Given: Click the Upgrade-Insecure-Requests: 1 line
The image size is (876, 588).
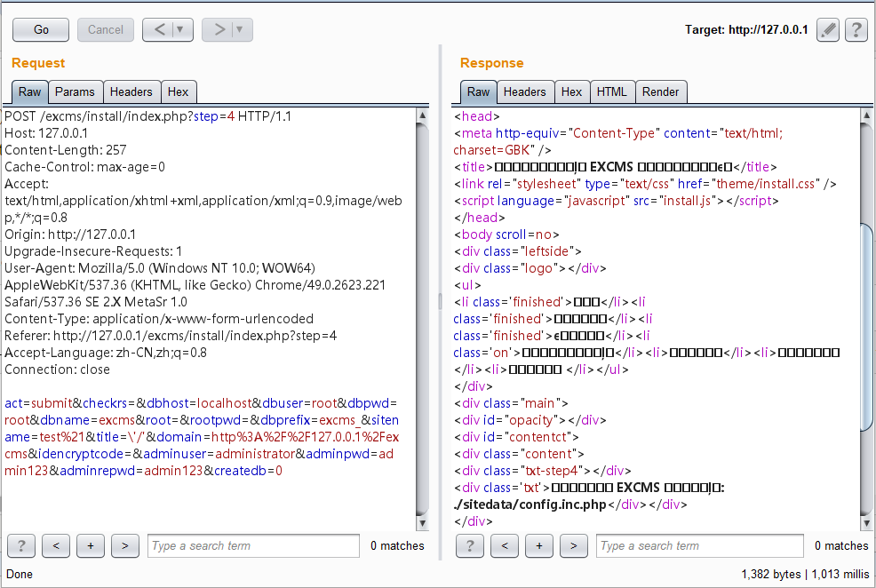Looking at the screenshot, I should tap(93, 250).
